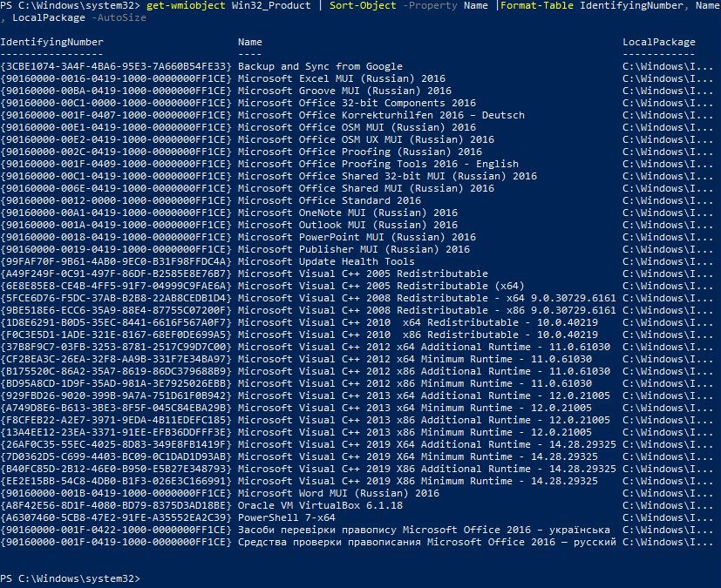
Task: Select GUID {99FAF70F-9B61-4AB0-9EC0-B31F98FFDC4A}
Action: pyautogui.click(x=116, y=261)
